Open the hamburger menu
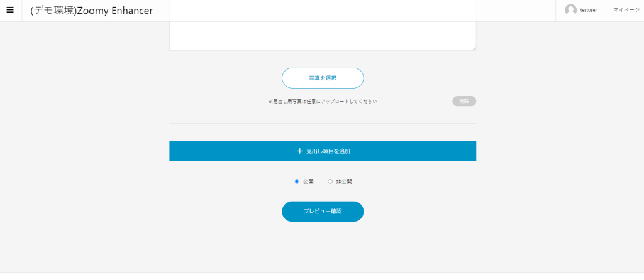 [x=10, y=10]
